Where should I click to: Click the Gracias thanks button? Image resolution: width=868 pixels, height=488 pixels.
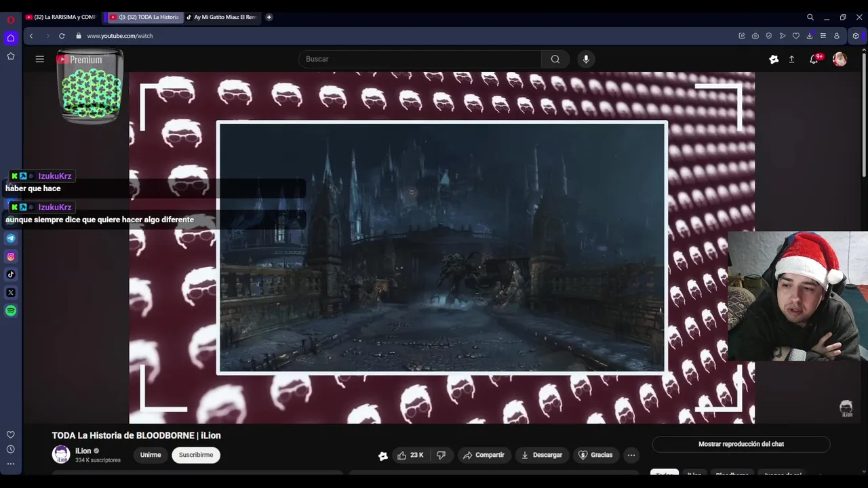coord(595,455)
